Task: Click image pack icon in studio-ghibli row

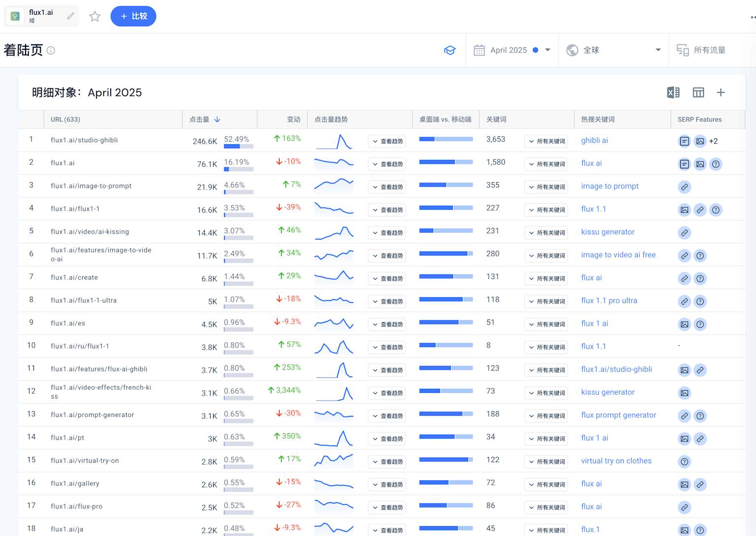Action: 700,141
